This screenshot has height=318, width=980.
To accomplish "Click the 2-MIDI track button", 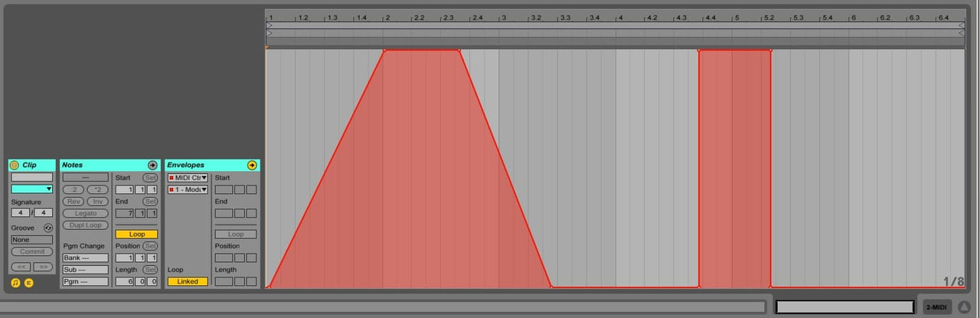I will click(936, 307).
